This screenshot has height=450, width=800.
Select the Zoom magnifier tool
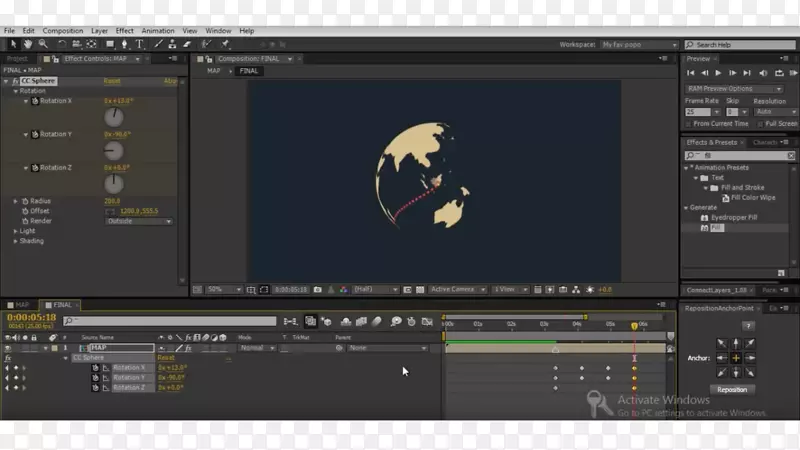(x=43, y=44)
